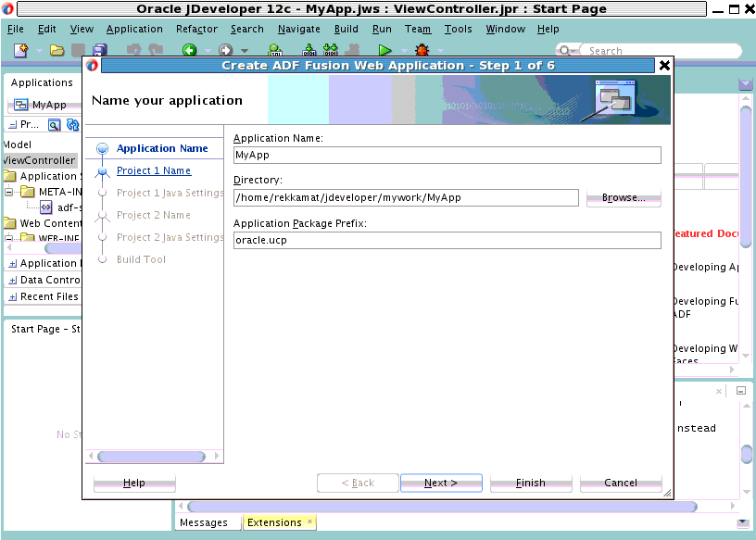
Task: Click the Help button in dialog
Action: point(134,483)
